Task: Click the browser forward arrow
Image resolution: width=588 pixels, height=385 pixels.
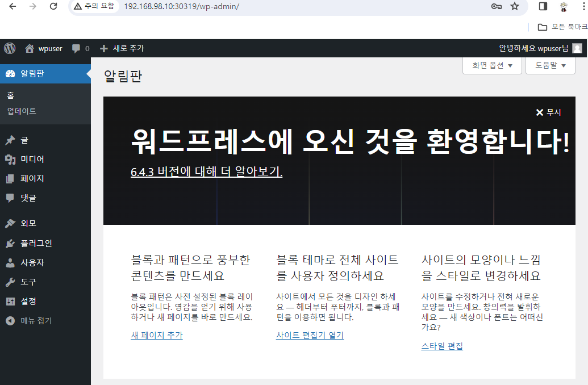Action: pos(33,6)
